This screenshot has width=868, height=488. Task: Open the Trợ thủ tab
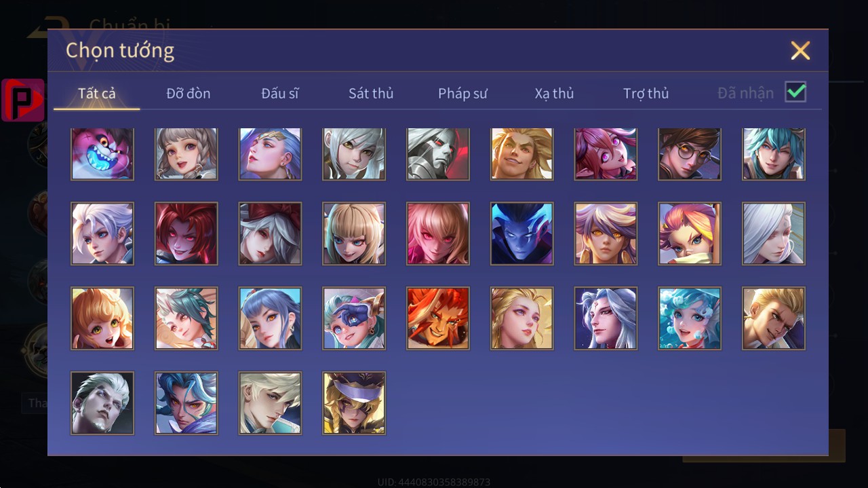pyautogui.click(x=646, y=94)
